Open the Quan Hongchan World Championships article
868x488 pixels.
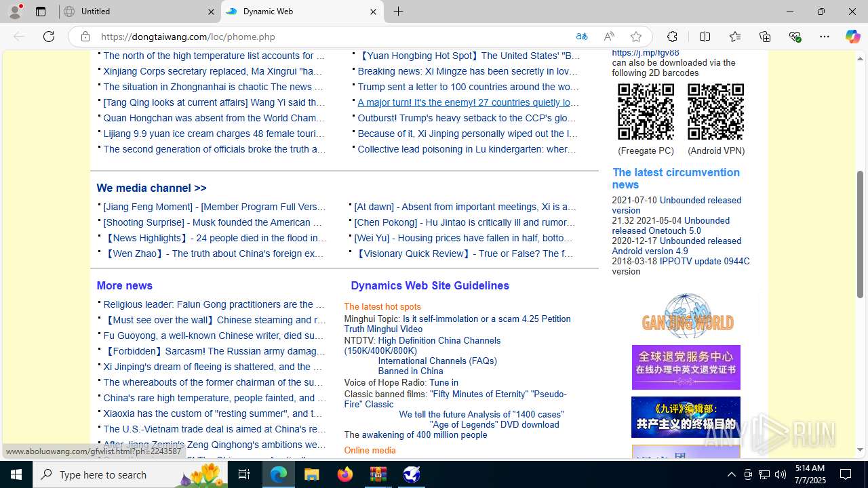[x=214, y=118]
